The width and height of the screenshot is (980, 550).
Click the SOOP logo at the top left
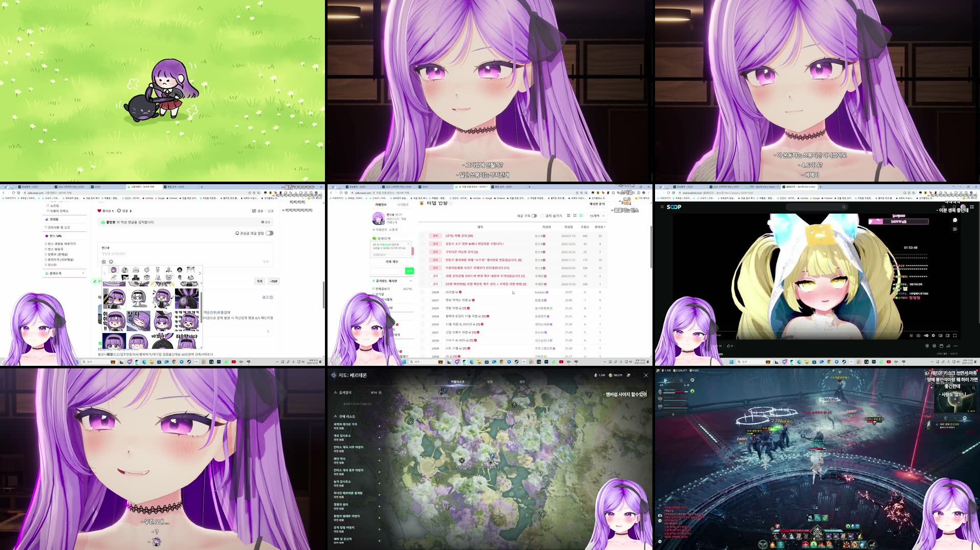tap(674, 207)
